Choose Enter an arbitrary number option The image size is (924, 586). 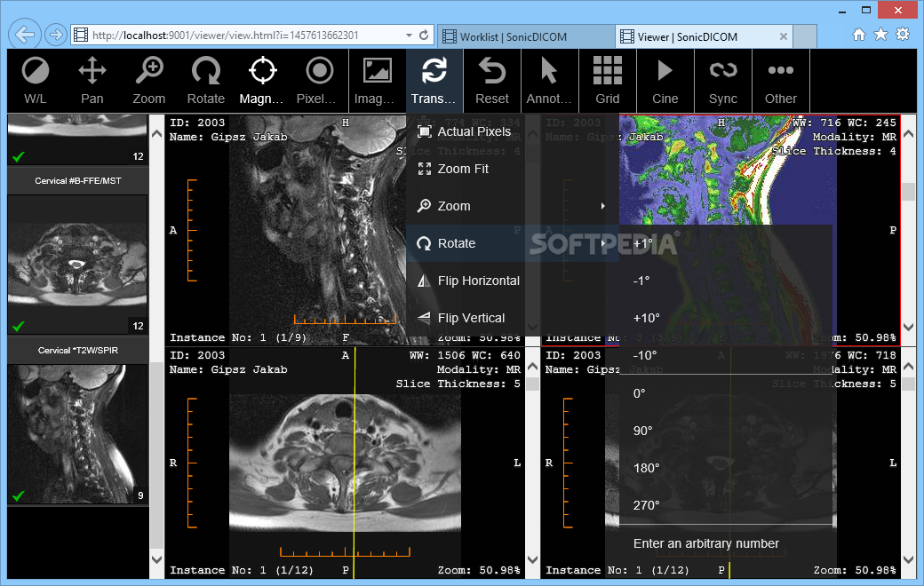(725, 543)
